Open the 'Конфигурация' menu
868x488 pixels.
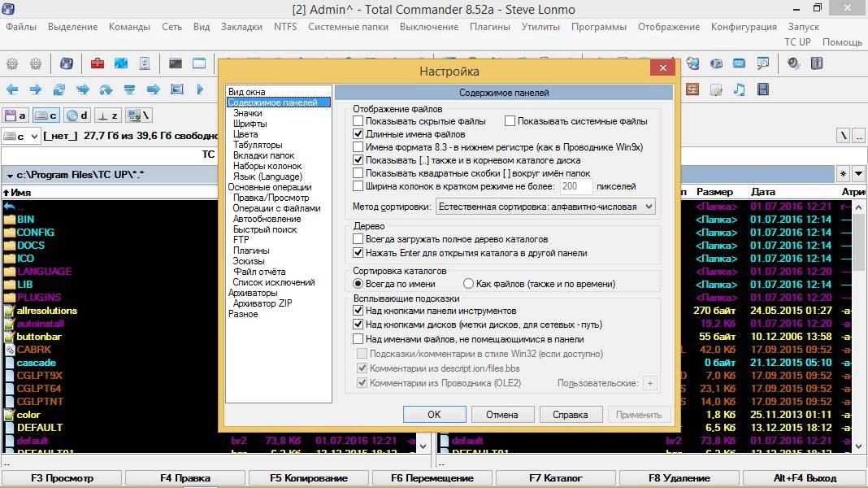(744, 27)
